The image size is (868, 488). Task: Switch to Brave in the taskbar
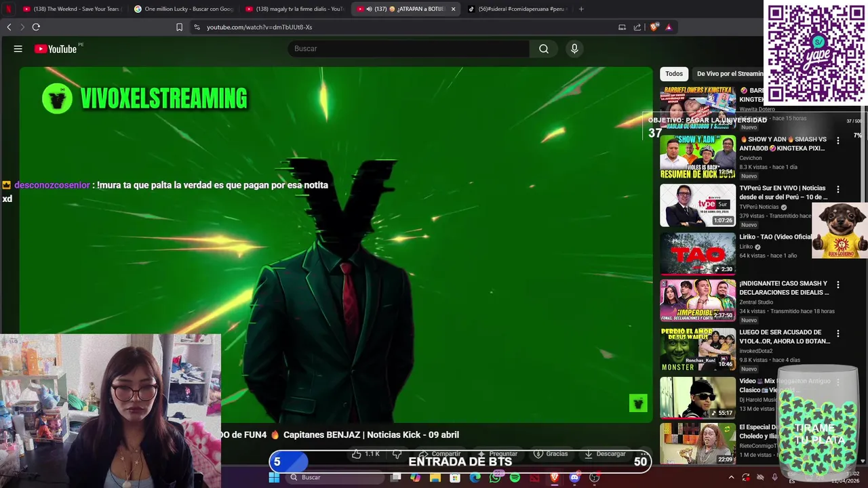click(555, 477)
